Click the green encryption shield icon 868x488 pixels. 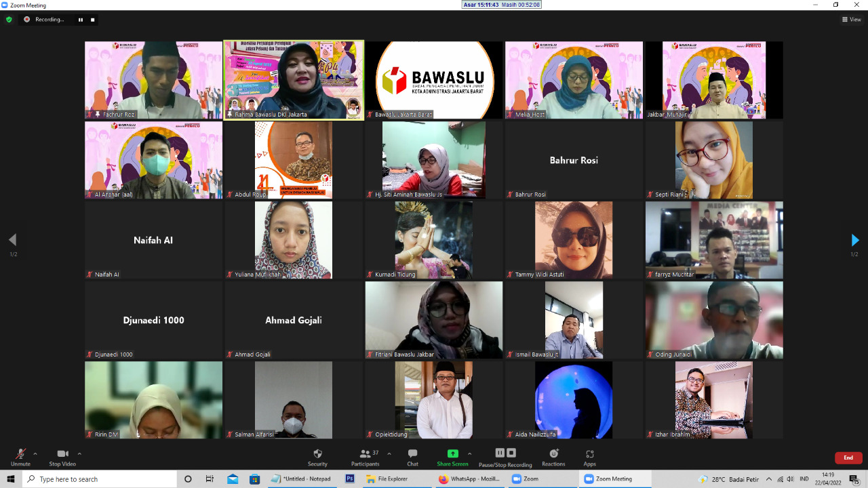coord(9,20)
